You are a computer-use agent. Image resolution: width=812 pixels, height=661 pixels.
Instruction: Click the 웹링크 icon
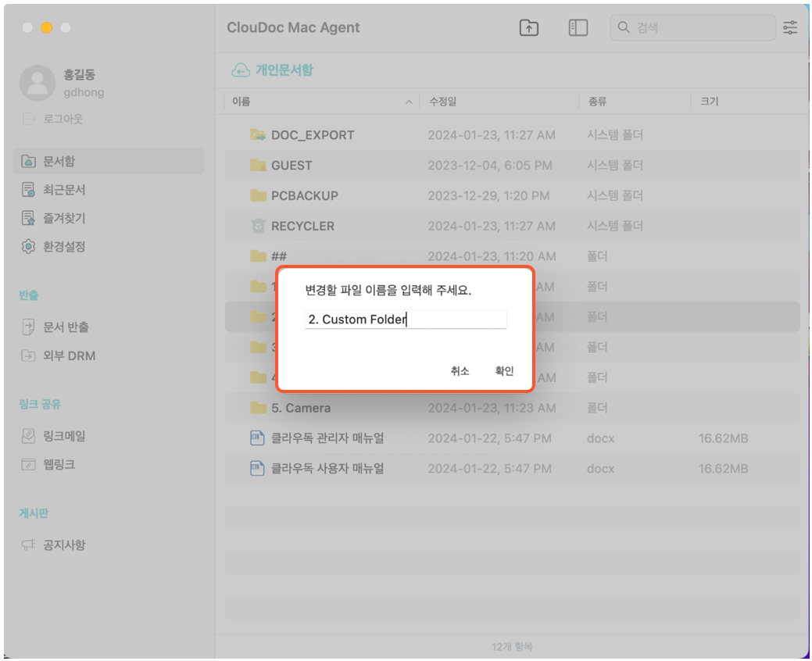point(28,464)
